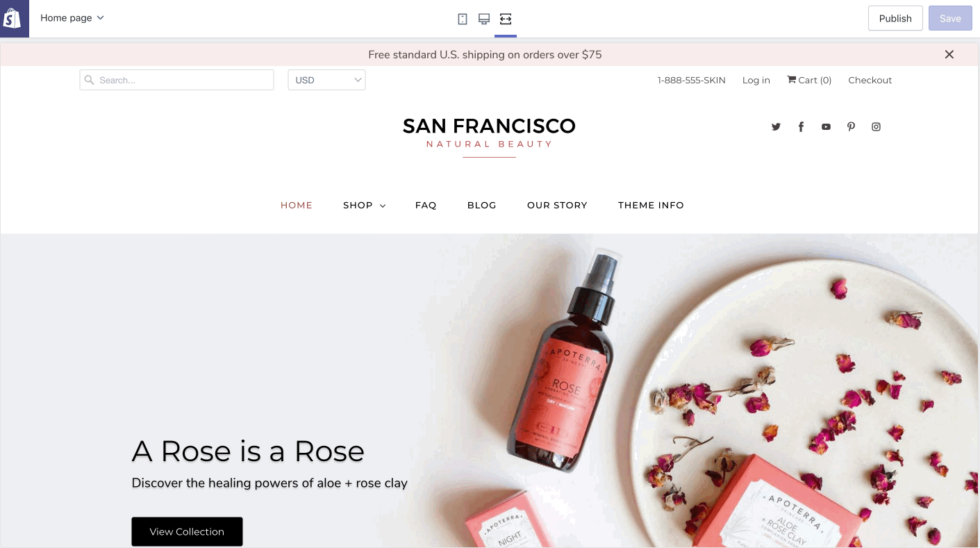Image resolution: width=980 pixels, height=548 pixels.
Task: Open the Facebook social icon
Action: 801,126
